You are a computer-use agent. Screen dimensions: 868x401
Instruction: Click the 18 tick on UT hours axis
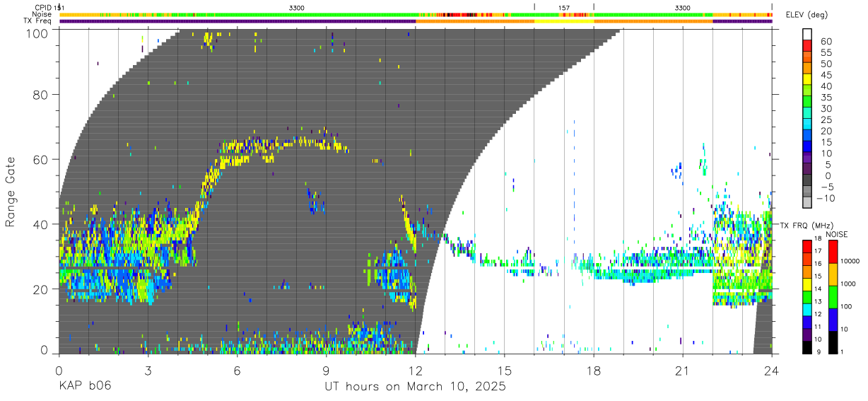(x=594, y=371)
